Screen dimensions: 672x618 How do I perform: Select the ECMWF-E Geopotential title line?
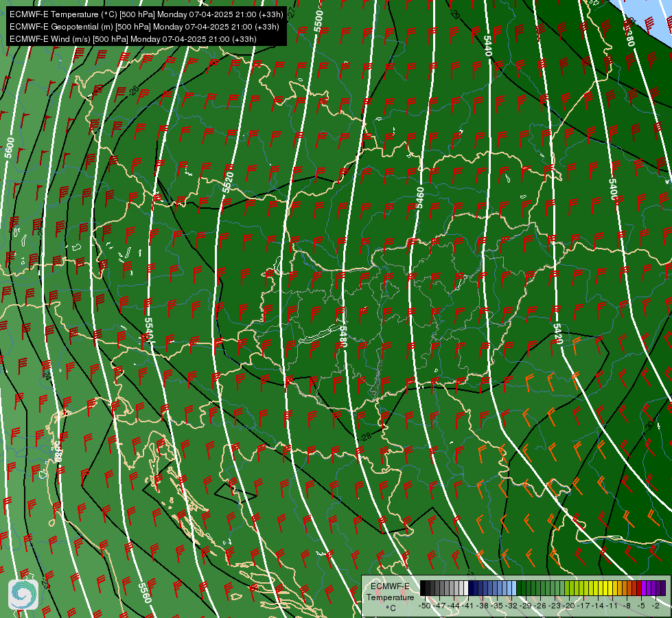[144, 27]
